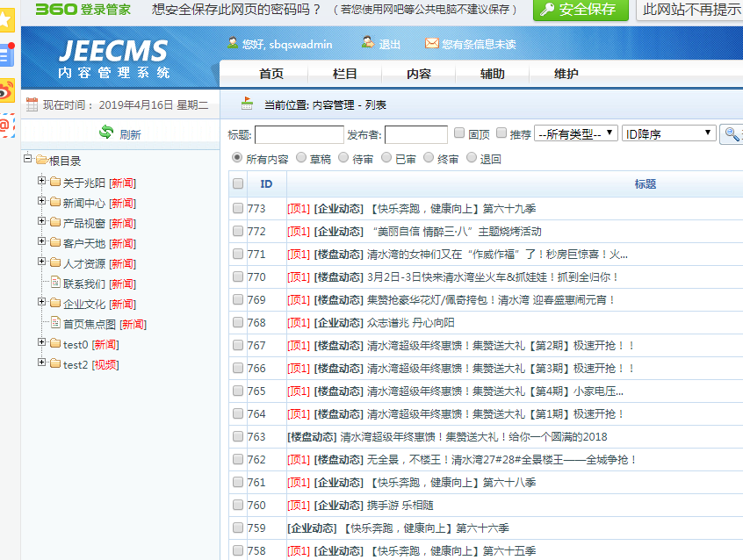The width and height of the screenshot is (743, 560).
Task: Open the 栏目 menu tab
Action: tap(345, 74)
